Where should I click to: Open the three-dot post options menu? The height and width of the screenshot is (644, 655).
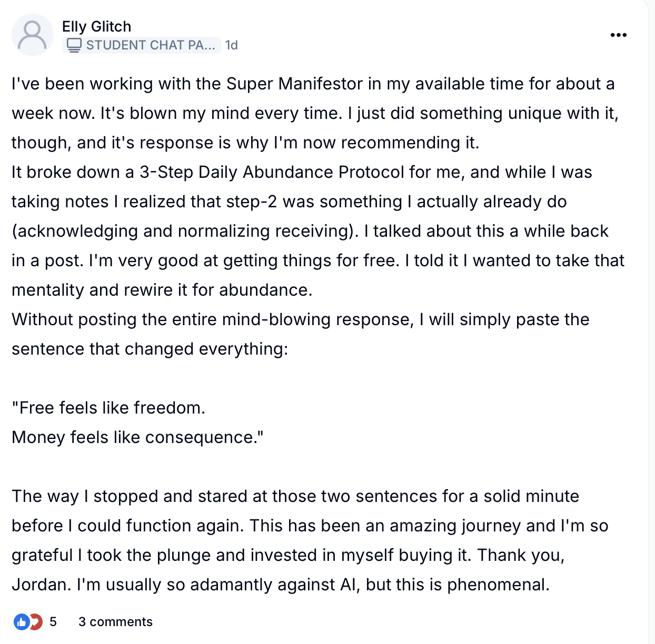coord(618,35)
